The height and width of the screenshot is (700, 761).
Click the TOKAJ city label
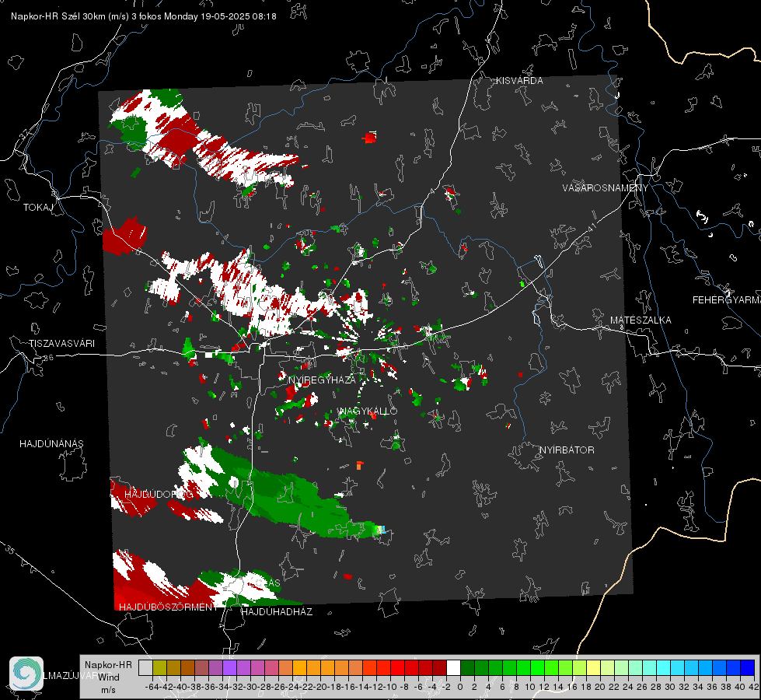[x=38, y=208]
